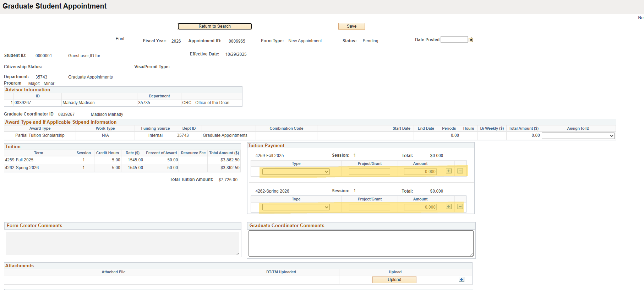Open the Assign to ID dropdown
The width and height of the screenshot is (644, 290).
coord(578,136)
